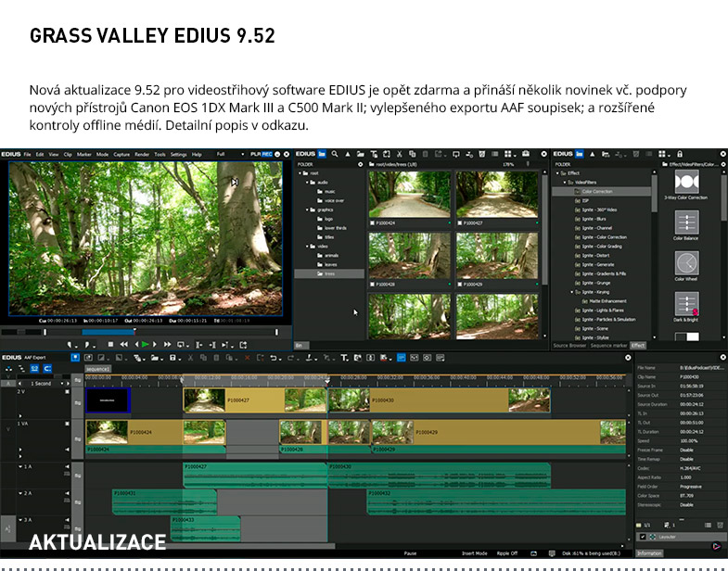This screenshot has height=571, width=728.
Task: Select the sequence1 tab
Action: [x=98, y=369]
